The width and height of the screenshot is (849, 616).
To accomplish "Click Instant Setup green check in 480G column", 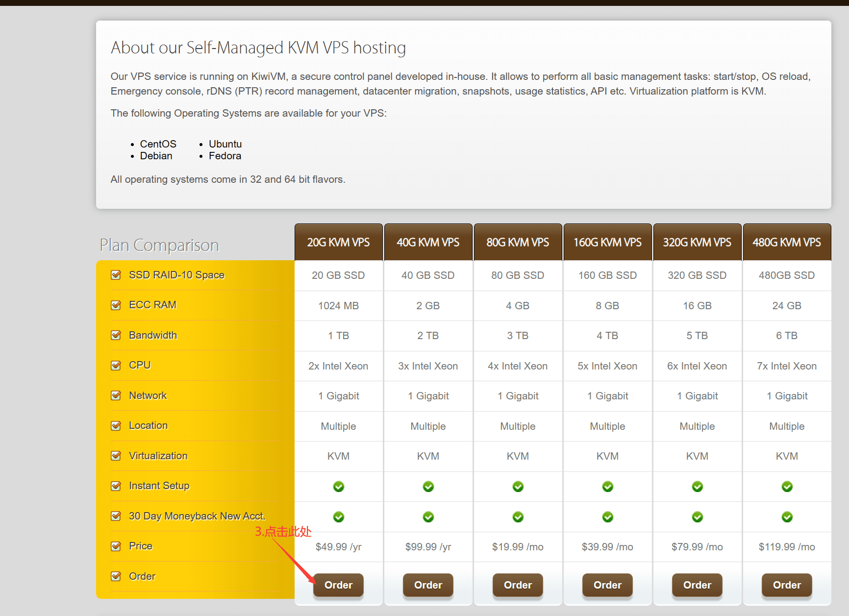I will [x=787, y=487].
